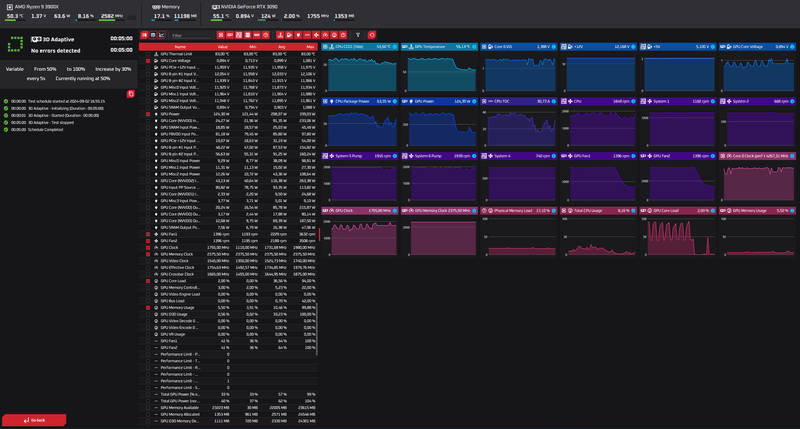
Task: Switch to graph-only view icon in toolbar
Action: pos(161,35)
